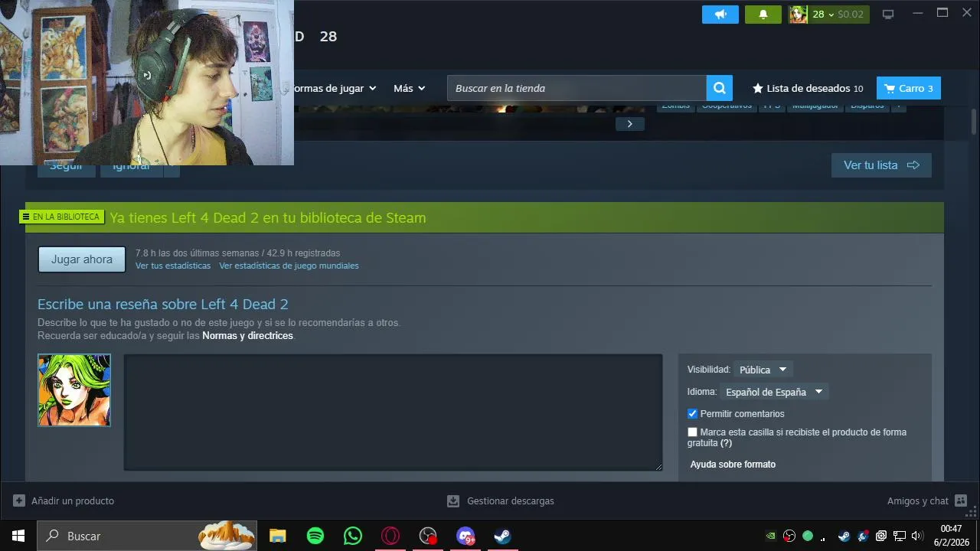Expand the Más menu dropdown
The width and height of the screenshot is (980, 551).
[409, 88]
